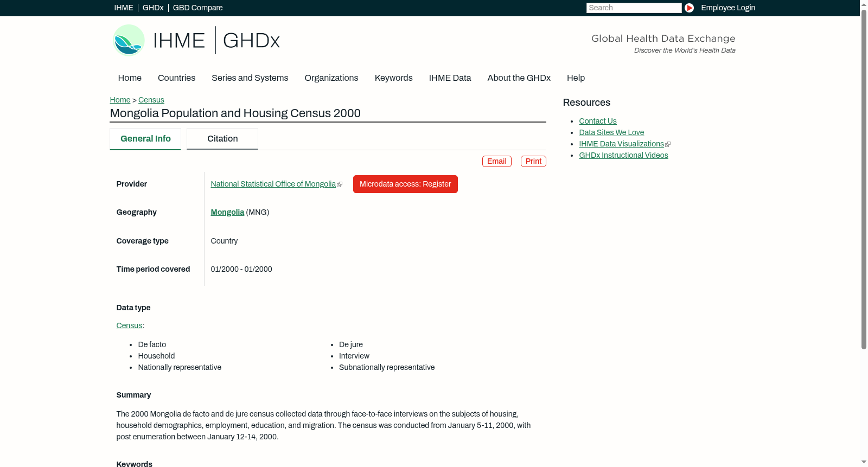Click the 'De jure' list item
Image resolution: width=868 pixels, height=467 pixels.
351,344
